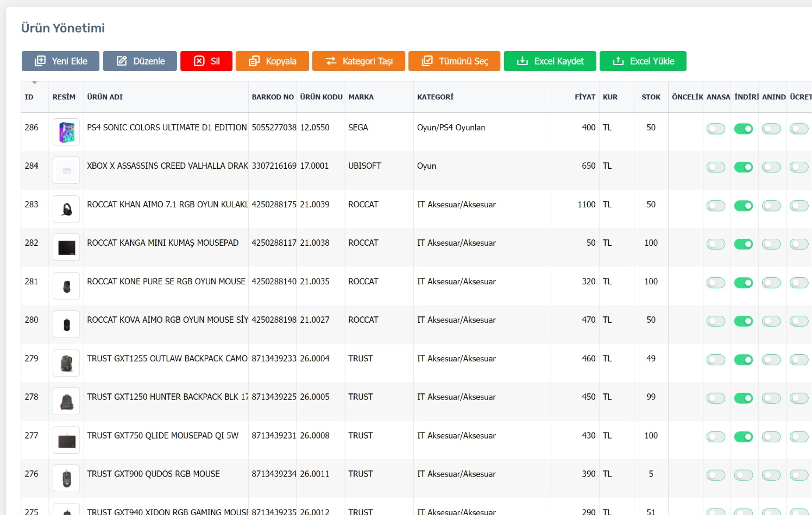Sort by the STOK column header

tap(651, 97)
